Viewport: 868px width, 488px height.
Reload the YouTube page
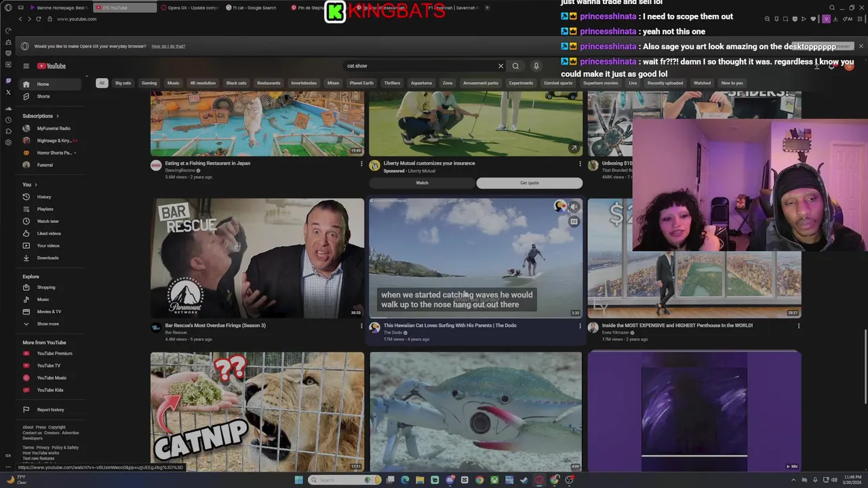point(39,19)
